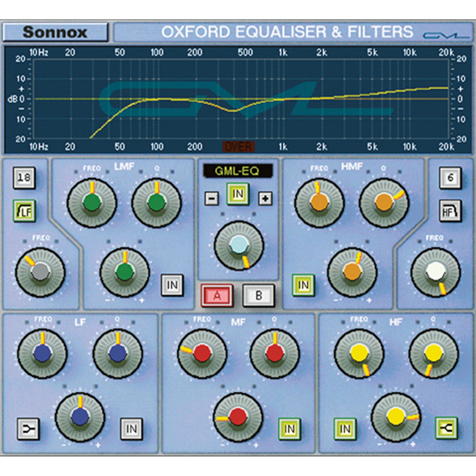Viewport: 476px width, 476px height.
Task: Toggle the LMF band IN switch
Action: click(x=172, y=285)
